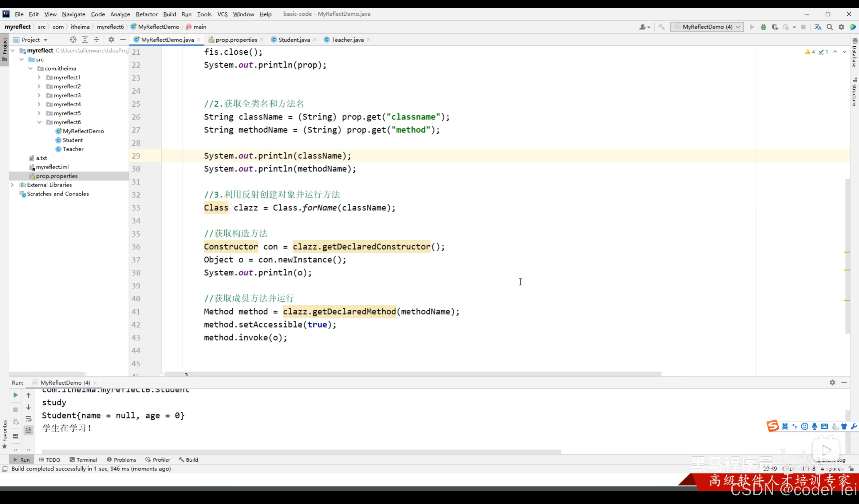Click the translate icon in toolbar
Screen dimensions: 859x504
click(818, 27)
